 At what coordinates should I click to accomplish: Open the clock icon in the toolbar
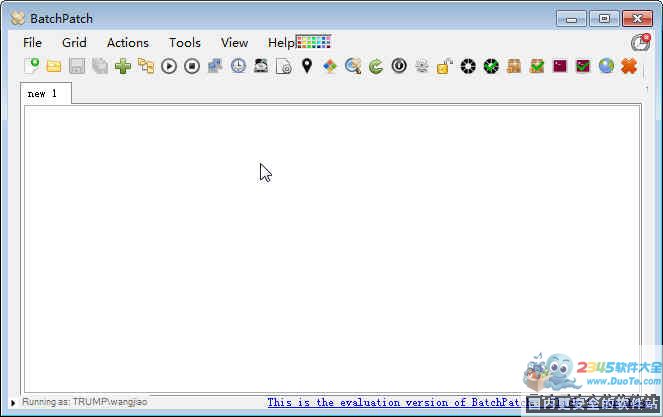[x=238, y=66]
